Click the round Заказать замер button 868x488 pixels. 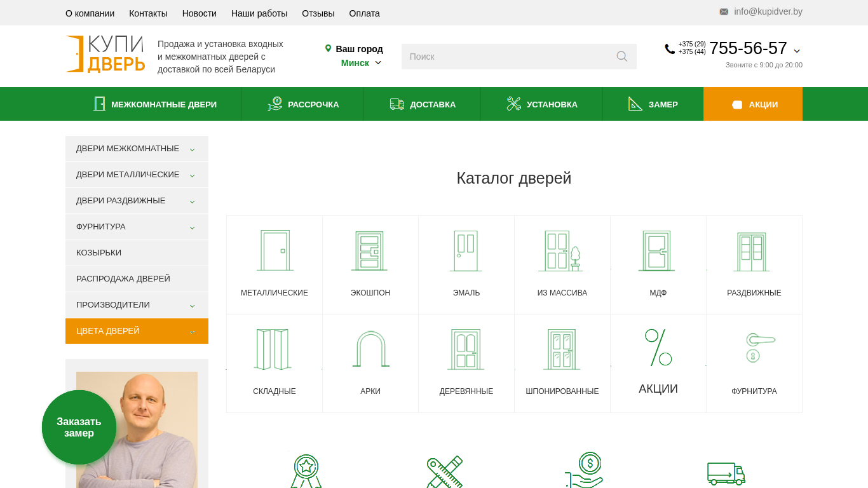[x=79, y=427]
